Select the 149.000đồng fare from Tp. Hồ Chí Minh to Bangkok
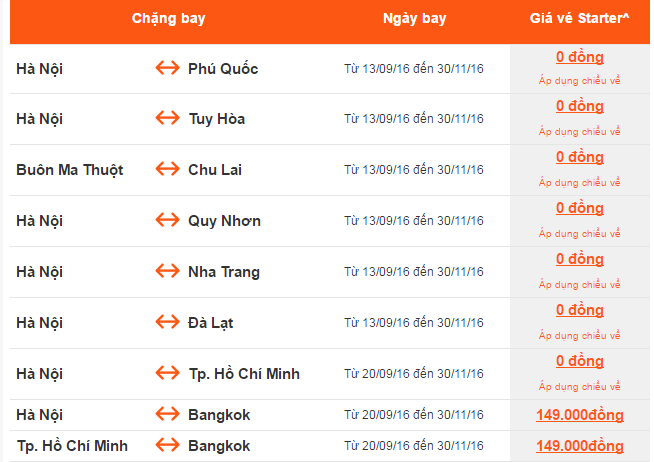This screenshot has height=462, width=654. click(580, 446)
